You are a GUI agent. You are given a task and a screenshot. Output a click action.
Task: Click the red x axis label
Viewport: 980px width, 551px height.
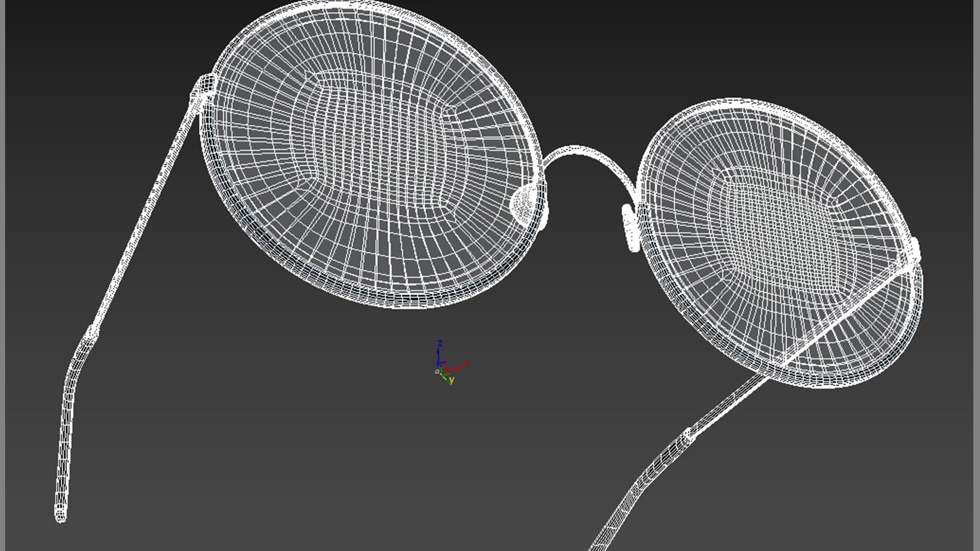(465, 363)
